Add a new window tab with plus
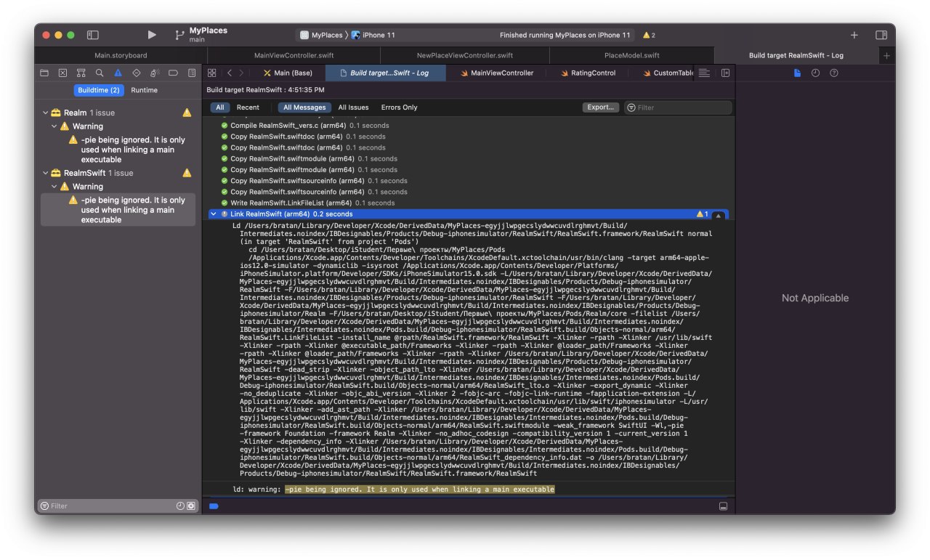 886,55
